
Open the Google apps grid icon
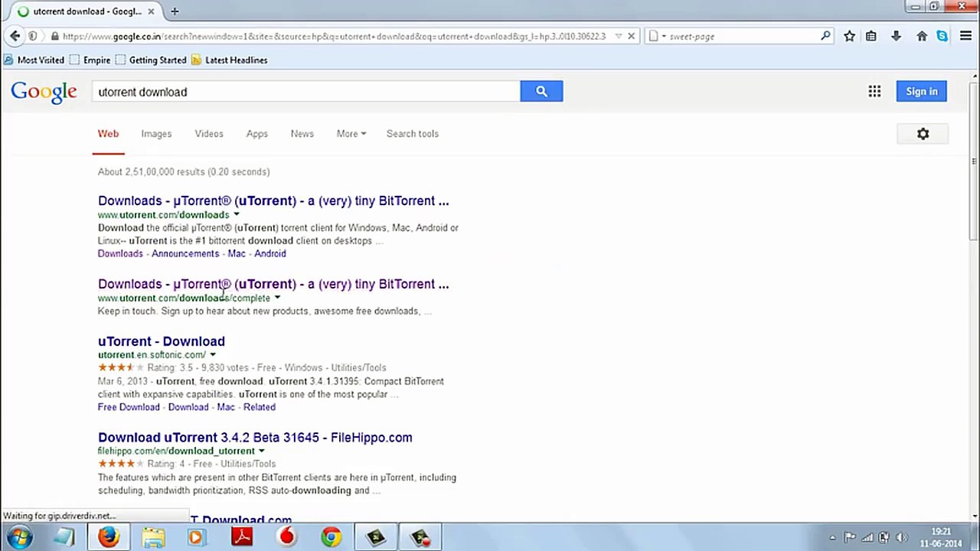(874, 91)
